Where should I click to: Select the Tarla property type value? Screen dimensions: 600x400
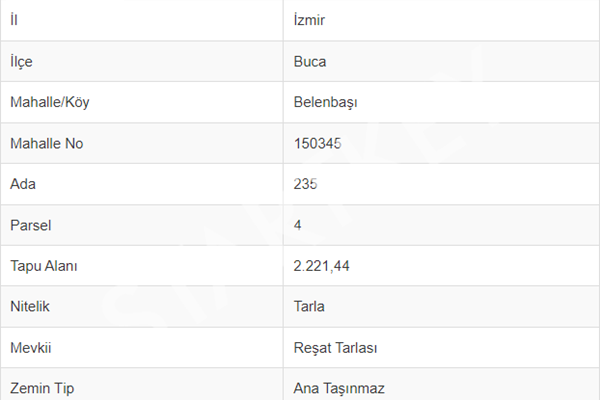(309, 307)
